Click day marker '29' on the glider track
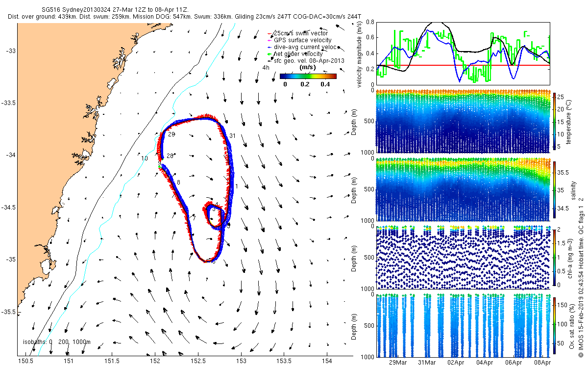The height and width of the screenshot is (368, 588). pos(172,134)
